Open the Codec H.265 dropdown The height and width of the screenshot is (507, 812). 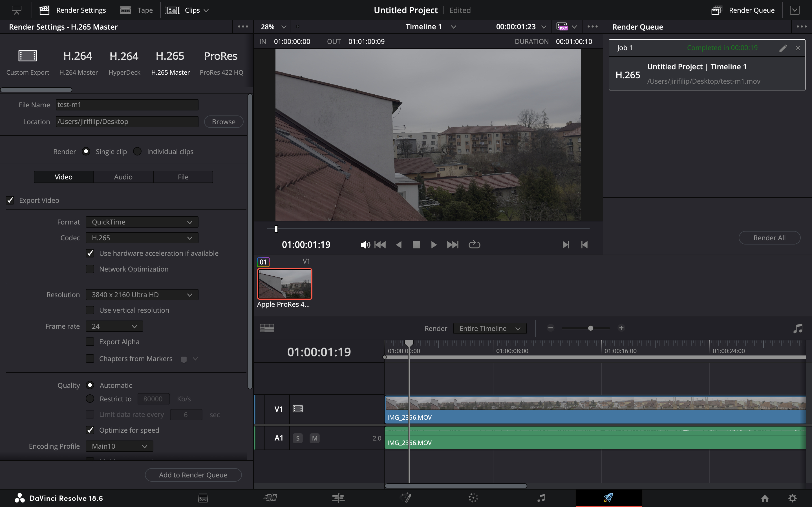click(x=142, y=238)
